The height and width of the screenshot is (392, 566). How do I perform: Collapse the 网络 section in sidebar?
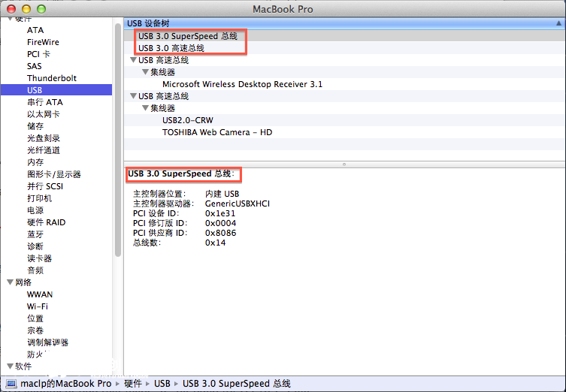9,282
